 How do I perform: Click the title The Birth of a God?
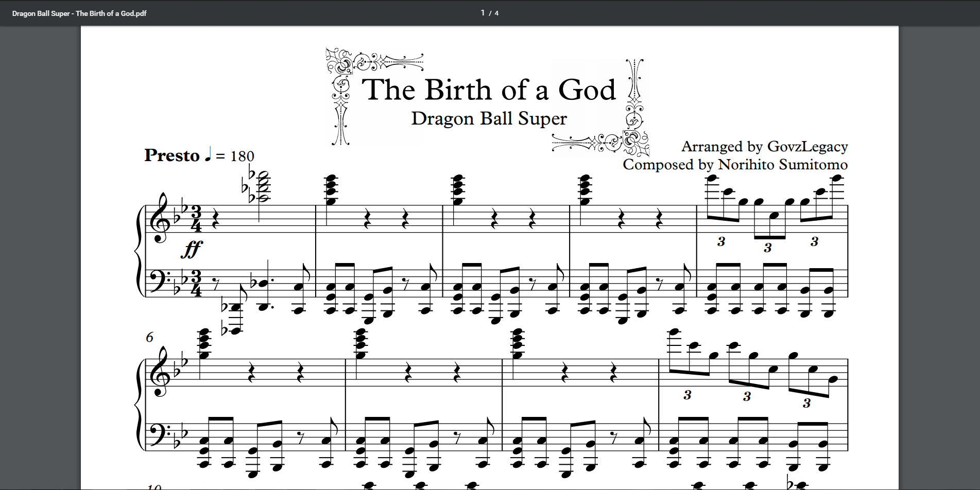489,90
